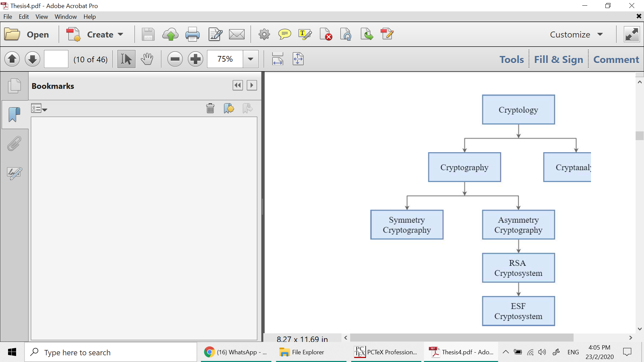Create a new bookmark
644x362 pixels.
[x=229, y=108]
